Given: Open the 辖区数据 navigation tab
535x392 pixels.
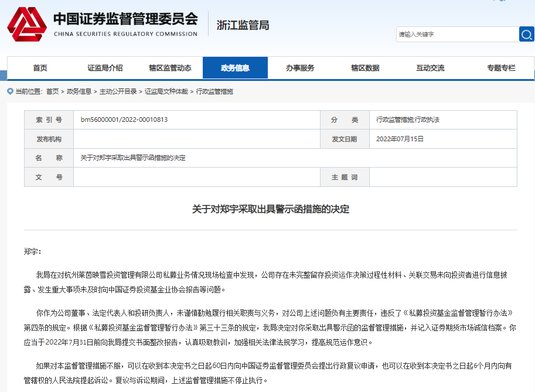Looking at the screenshot, I should pyautogui.click(x=366, y=67).
